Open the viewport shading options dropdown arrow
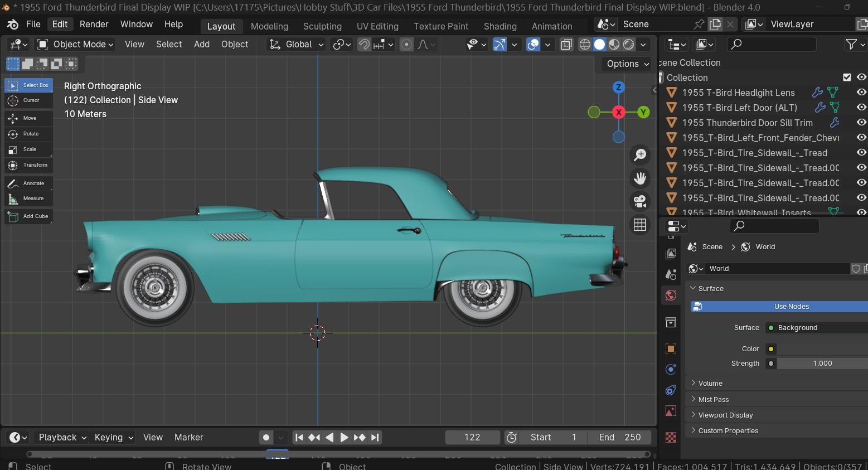868x470 pixels. click(643, 45)
